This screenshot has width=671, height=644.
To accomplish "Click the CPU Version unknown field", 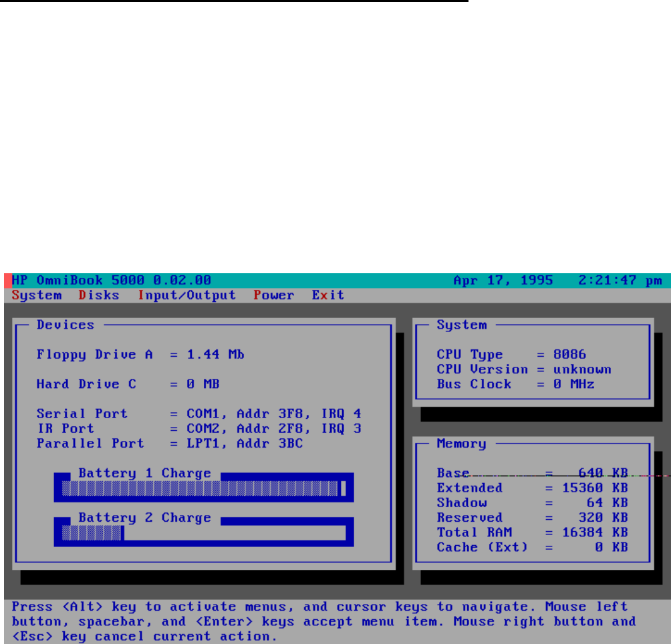I will (x=581, y=369).
